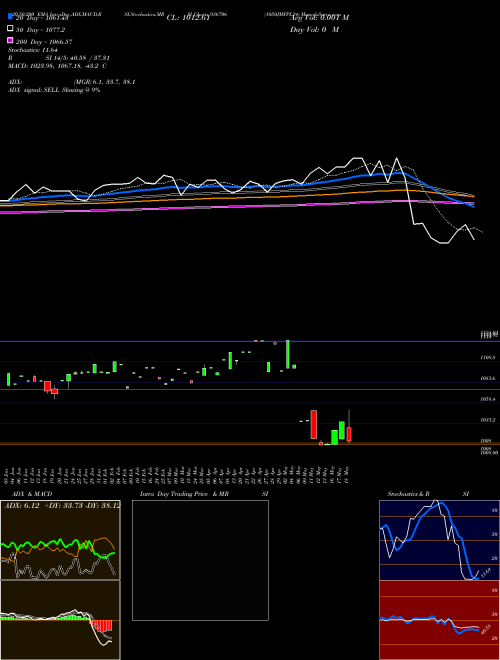This screenshot has height=660, width=500.
Task: Open the empty Intra Day Trading Price chart box
Action: (x=200, y=560)
